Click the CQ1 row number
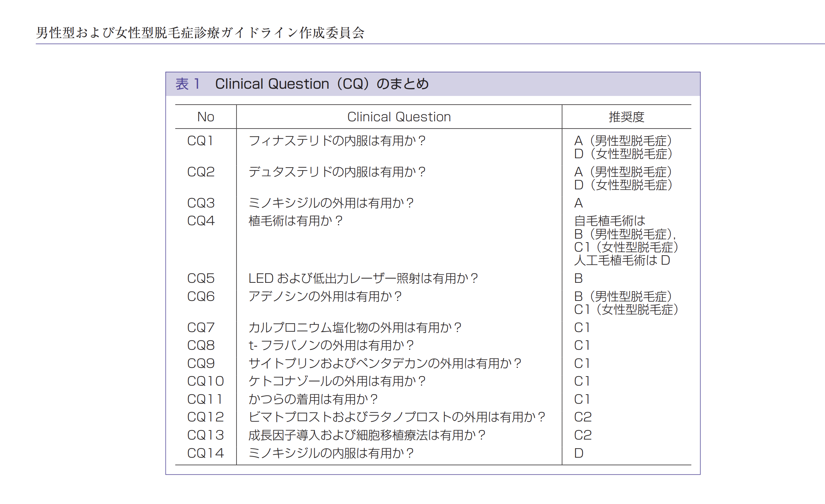This screenshot has height=504, width=825. (200, 141)
